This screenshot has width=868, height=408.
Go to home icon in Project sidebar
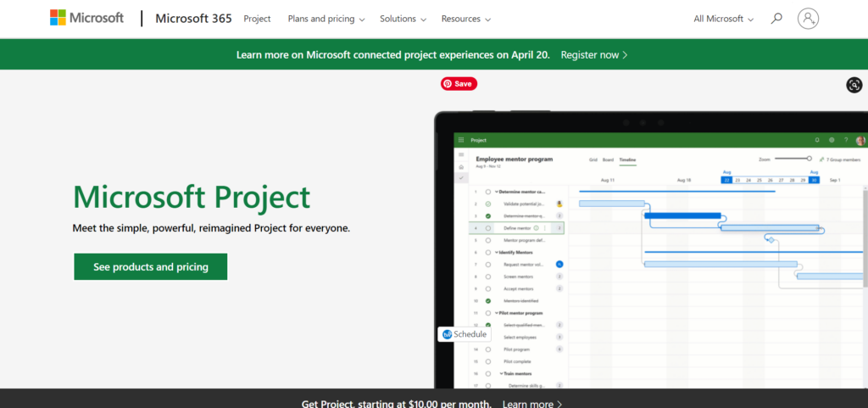tap(461, 166)
